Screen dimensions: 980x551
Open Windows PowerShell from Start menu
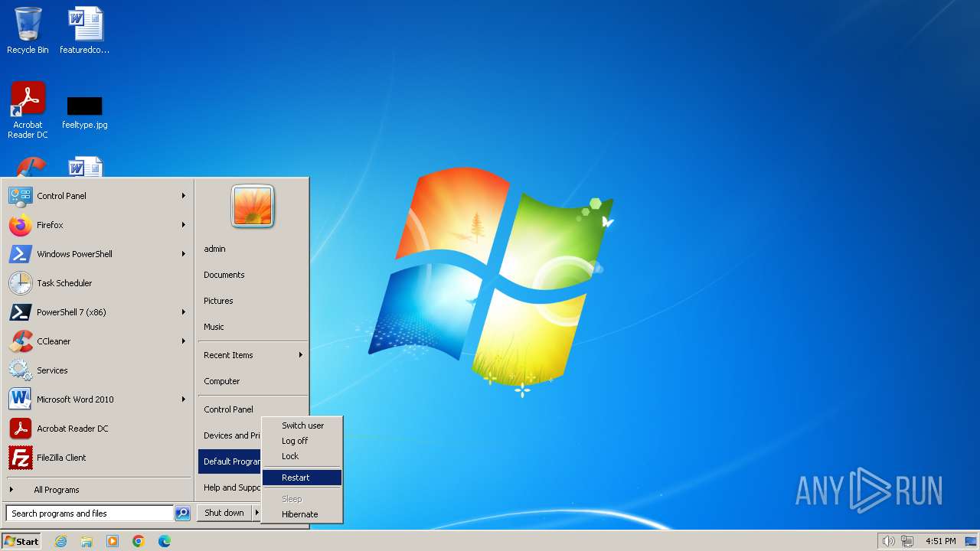pos(97,254)
